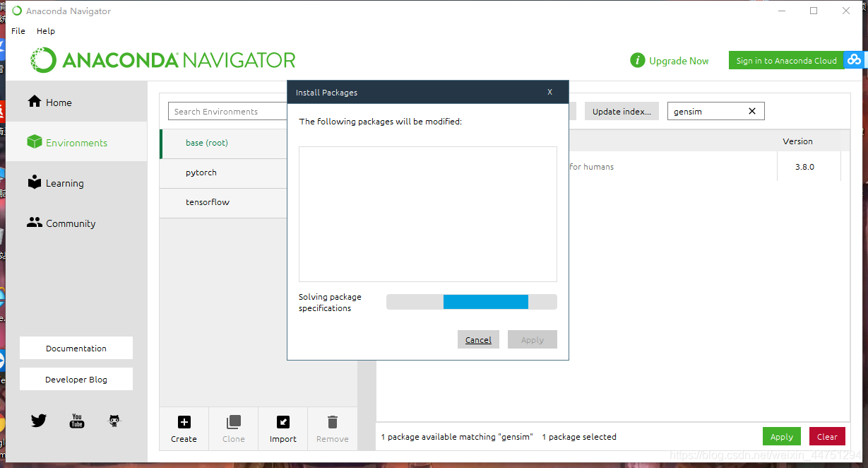Image resolution: width=868 pixels, height=468 pixels.
Task: Create a new environment
Action: tap(184, 428)
